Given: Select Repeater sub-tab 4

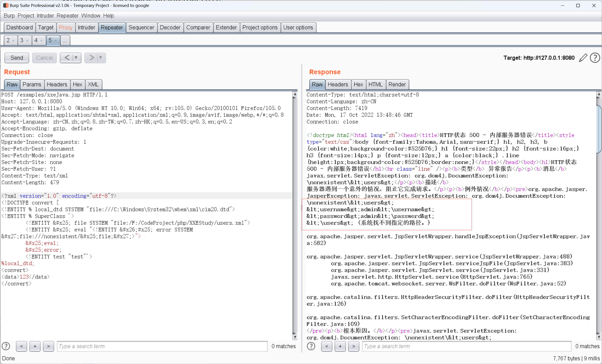Looking at the screenshot, I should pyautogui.click(x=36, y=40).
